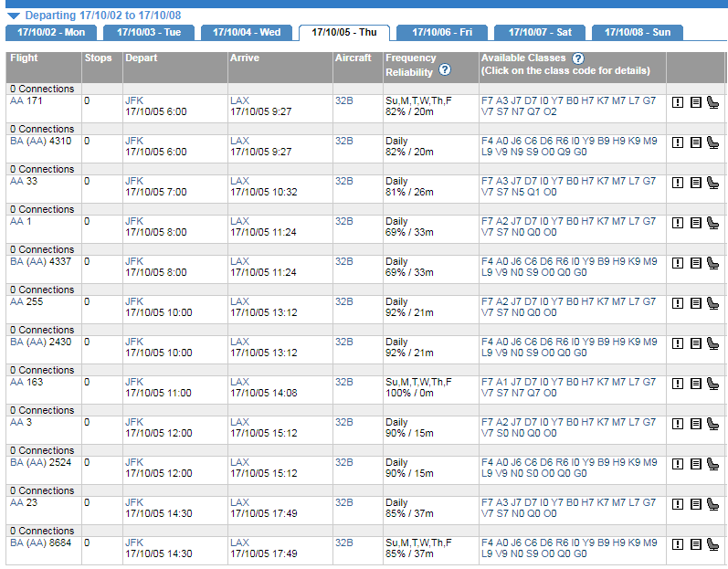Open details list icon for AA 163
The image size is (728, 569).
[695, 384]
